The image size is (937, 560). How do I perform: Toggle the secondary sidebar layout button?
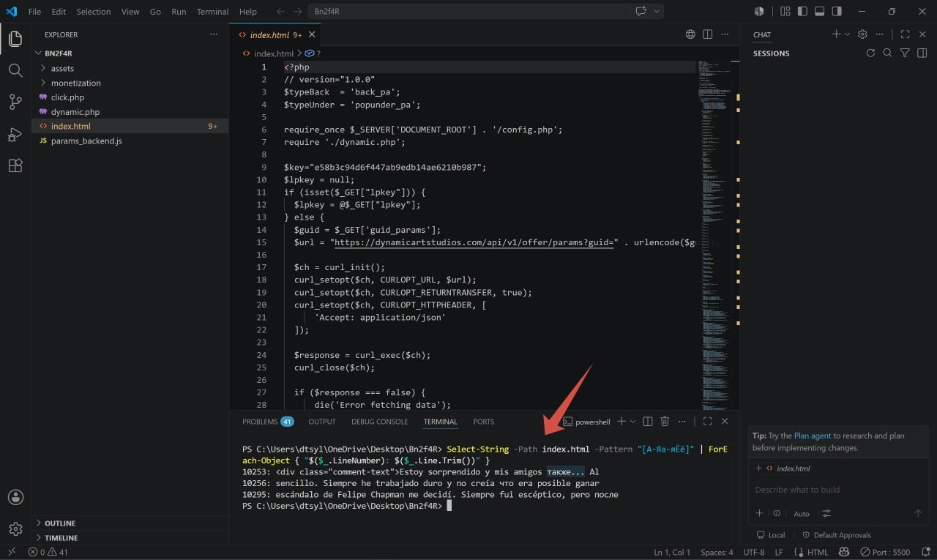point(837,11)
